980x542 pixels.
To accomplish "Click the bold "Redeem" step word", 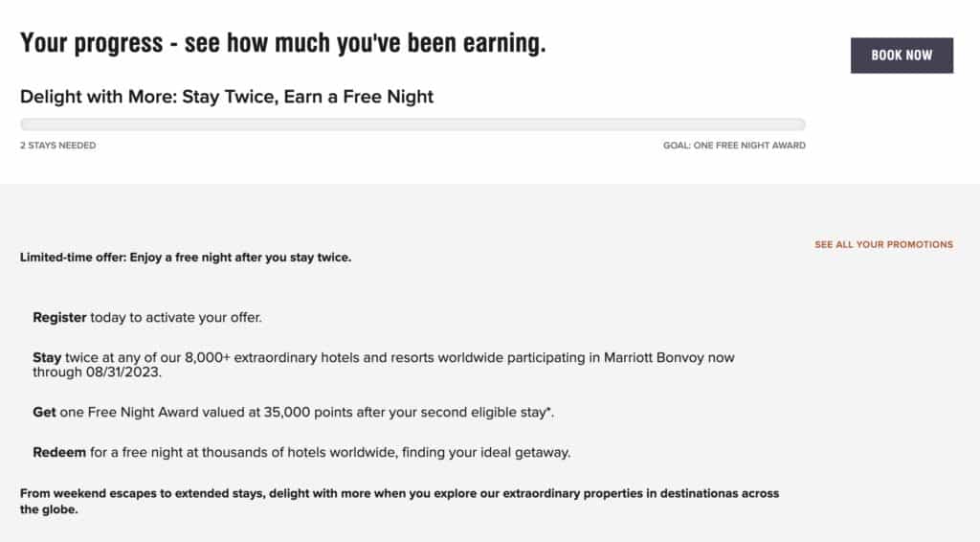I will coord(59,452).
